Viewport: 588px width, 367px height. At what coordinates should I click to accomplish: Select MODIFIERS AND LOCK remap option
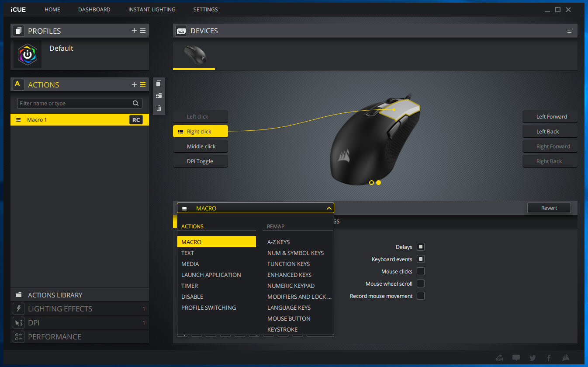[x=299, y=297]
